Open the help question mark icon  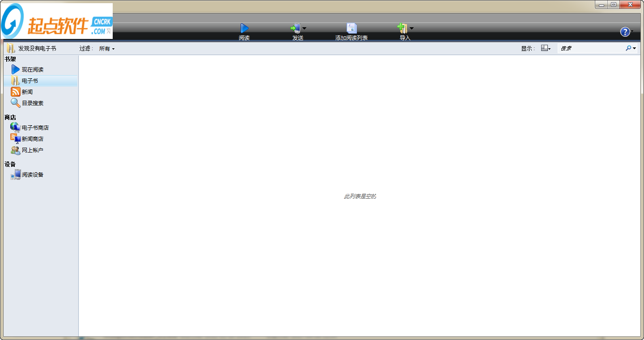pyautogui.click(x=625, y=32)
